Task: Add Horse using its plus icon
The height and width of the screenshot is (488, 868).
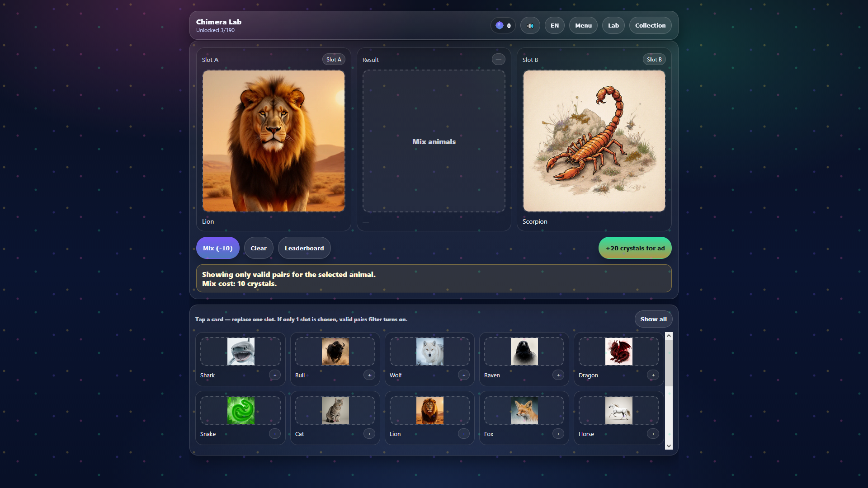Action: (653, 434)
